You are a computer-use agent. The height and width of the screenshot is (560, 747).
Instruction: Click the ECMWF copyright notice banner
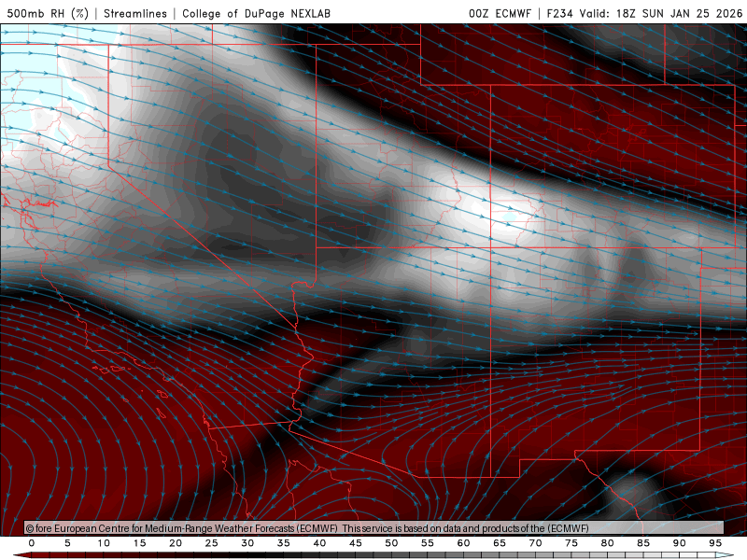pyautogui.click(x=374, y=528)
